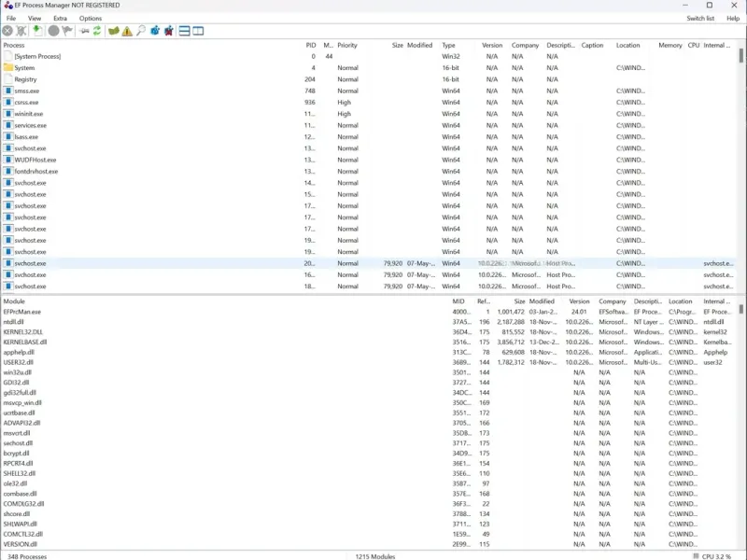Screen dimensions: 747x560
Task: Open the File menu
Action: [x=11, y=18]
